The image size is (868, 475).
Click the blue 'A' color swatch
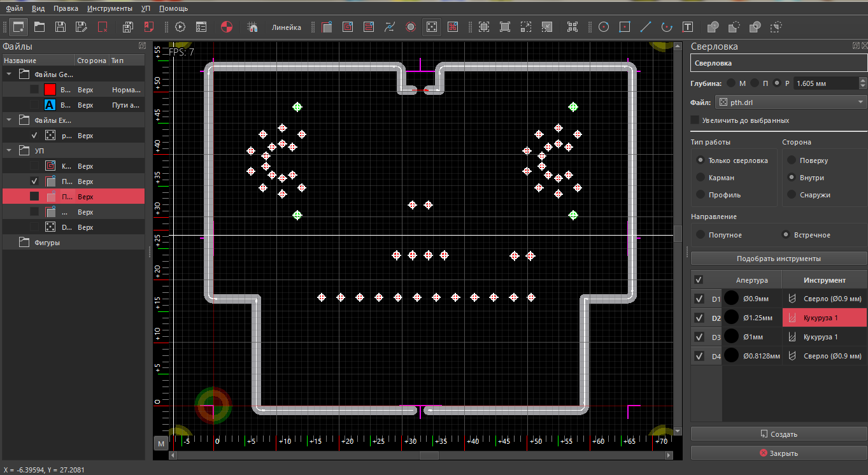pyautogui.click(x=50, y=105)
